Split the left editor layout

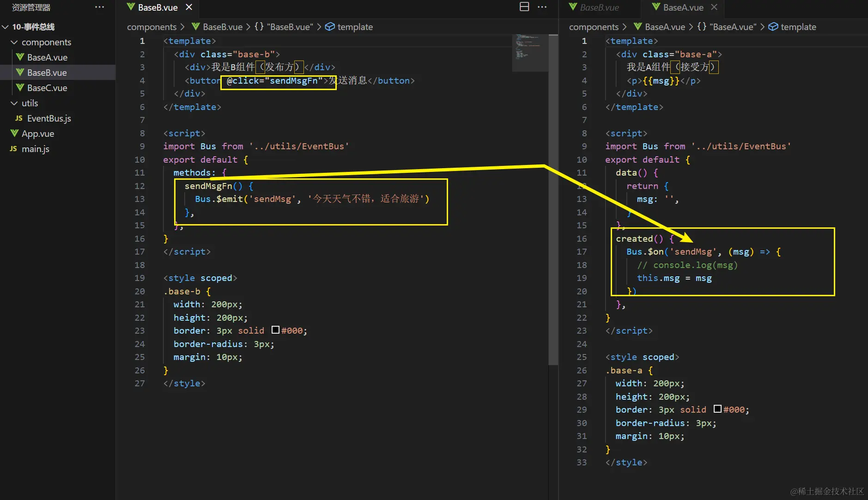point(524,6)
